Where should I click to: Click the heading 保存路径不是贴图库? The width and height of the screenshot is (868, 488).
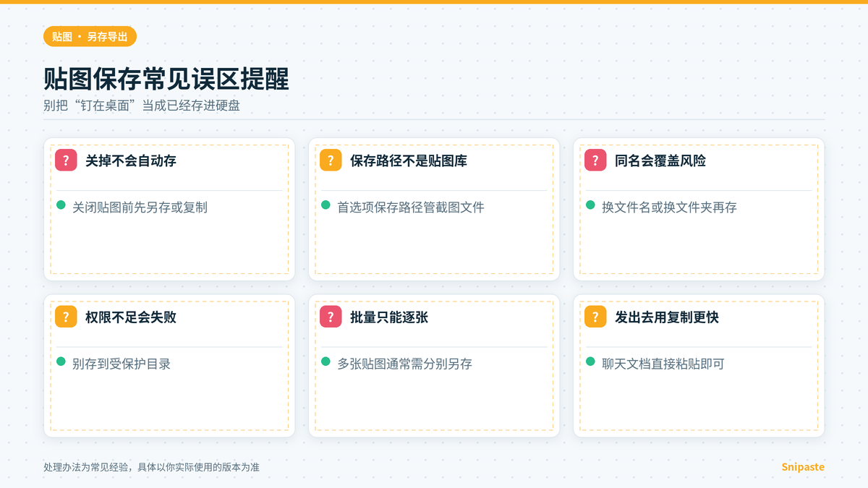409,160
